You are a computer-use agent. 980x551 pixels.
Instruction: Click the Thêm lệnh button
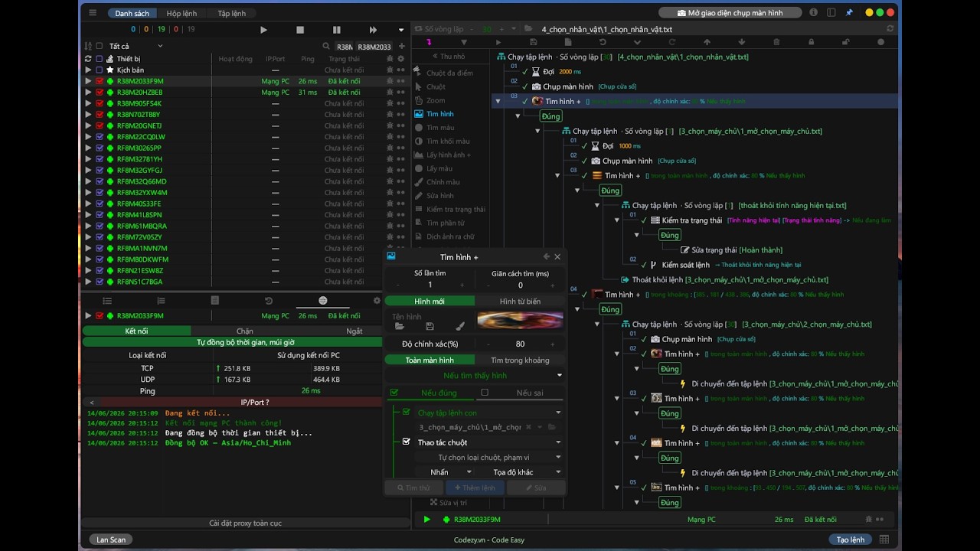coord(475,487)
